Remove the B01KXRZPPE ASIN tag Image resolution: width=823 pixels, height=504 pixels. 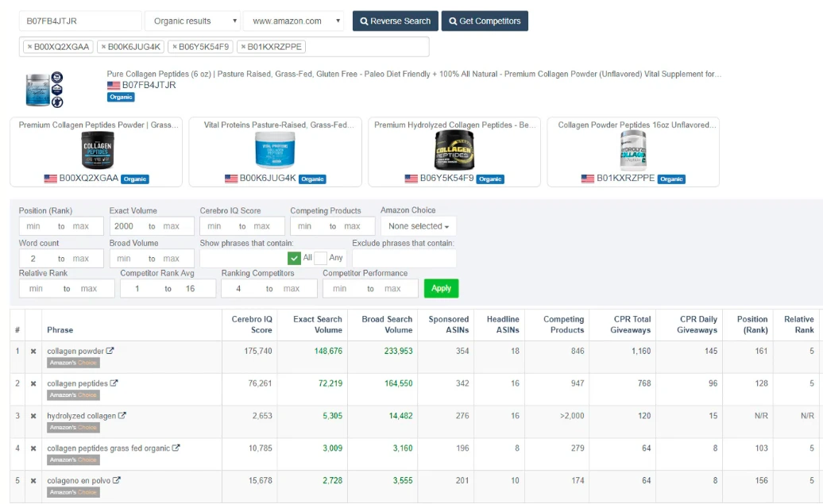coord(243,47)
